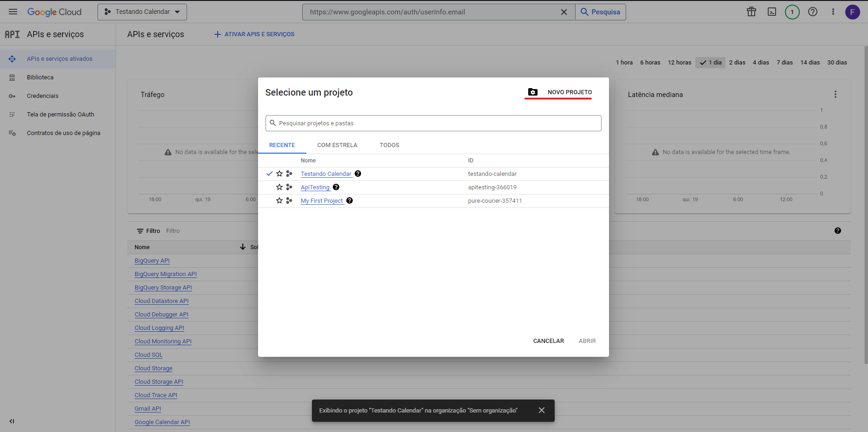The width and height of the screenshot is (868, 432).
Task: Click the NOVO PROJETO button
Action: click(x=560, y=92)
